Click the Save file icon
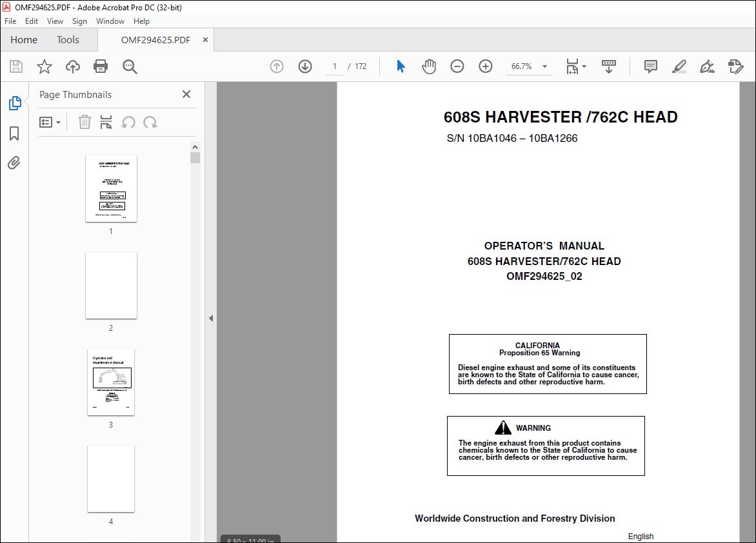Image resolution: width=756 pixels, height=543 pixels. 16,66
